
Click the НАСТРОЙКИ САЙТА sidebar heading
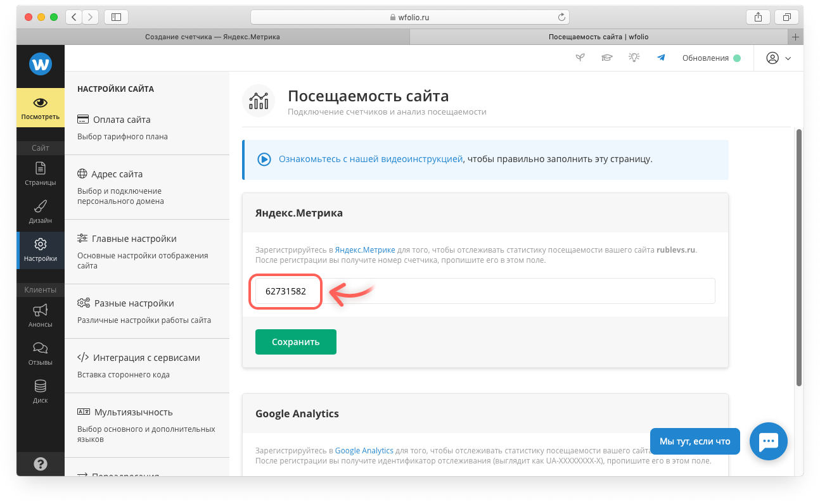tap(115, 89)
